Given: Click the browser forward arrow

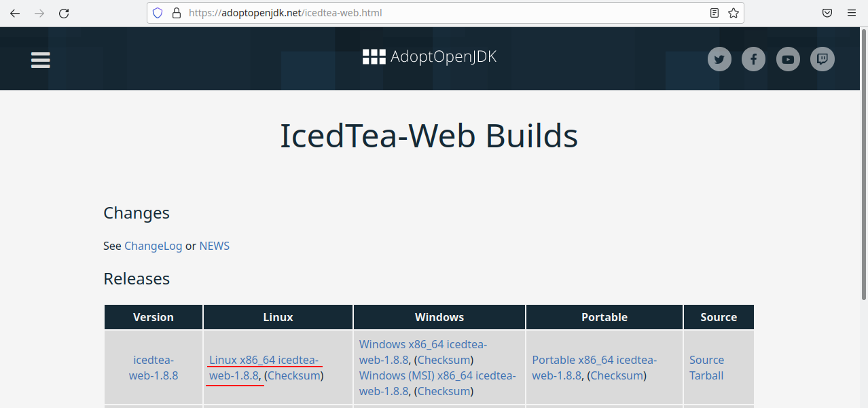Looking at the screenshot, I should (x=39, y=13).
